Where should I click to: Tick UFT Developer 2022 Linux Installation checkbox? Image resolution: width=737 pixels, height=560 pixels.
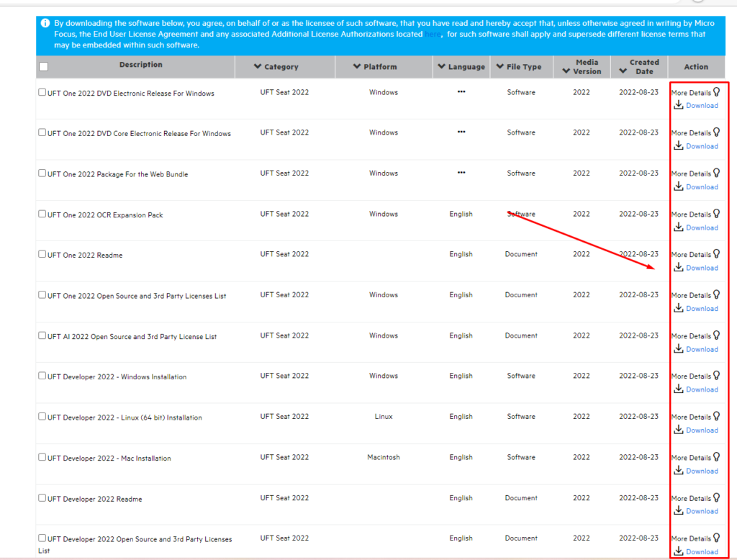point(42,416)
